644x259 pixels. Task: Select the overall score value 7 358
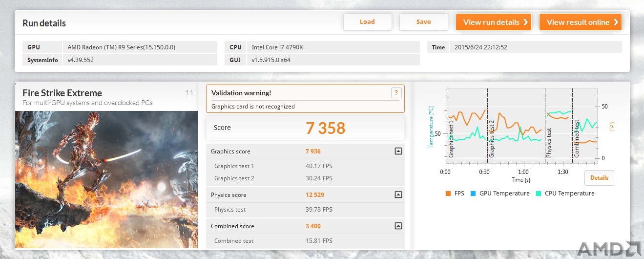[325, 128]
